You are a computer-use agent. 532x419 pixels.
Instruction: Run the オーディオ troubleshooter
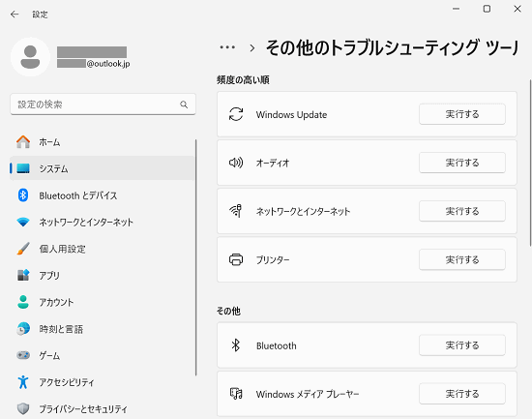462,163
